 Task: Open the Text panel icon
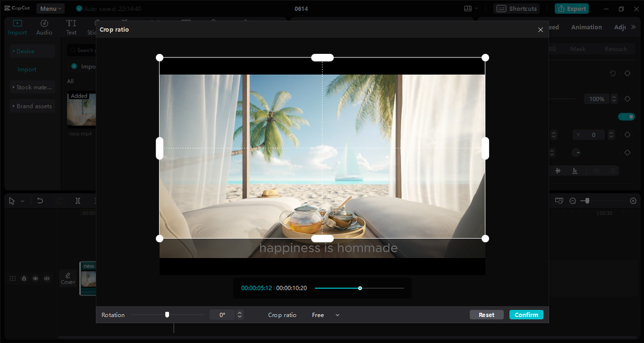(x=70, y=23)
